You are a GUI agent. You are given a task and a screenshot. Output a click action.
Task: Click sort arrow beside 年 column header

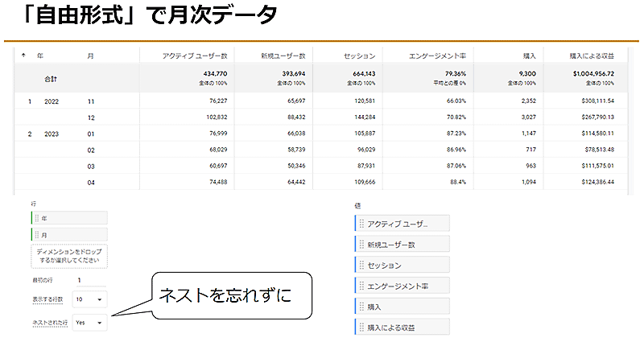pos(23,56)
